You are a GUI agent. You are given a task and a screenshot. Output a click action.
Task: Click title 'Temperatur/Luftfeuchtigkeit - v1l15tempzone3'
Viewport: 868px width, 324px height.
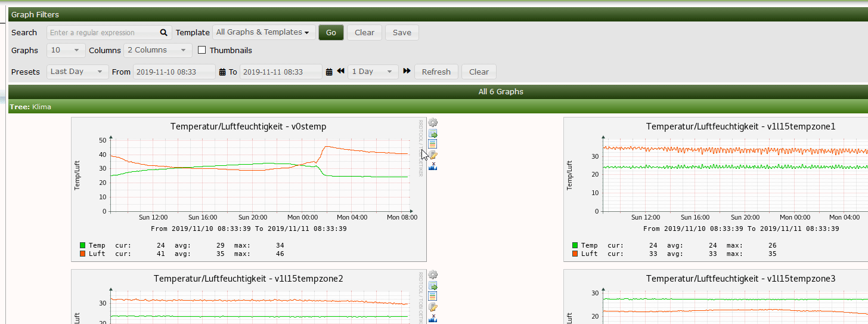(741, 279)
